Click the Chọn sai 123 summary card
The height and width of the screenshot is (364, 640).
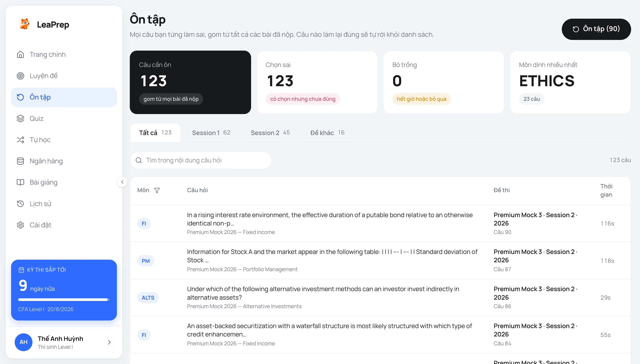317,82
